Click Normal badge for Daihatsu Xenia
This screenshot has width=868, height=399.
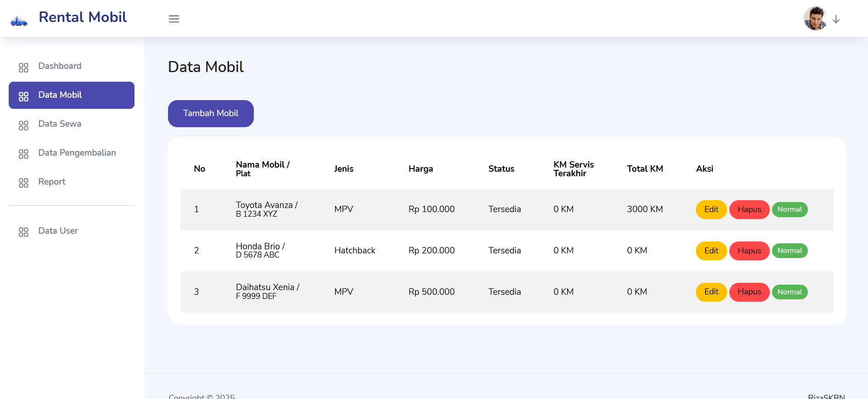click(790, 292)
